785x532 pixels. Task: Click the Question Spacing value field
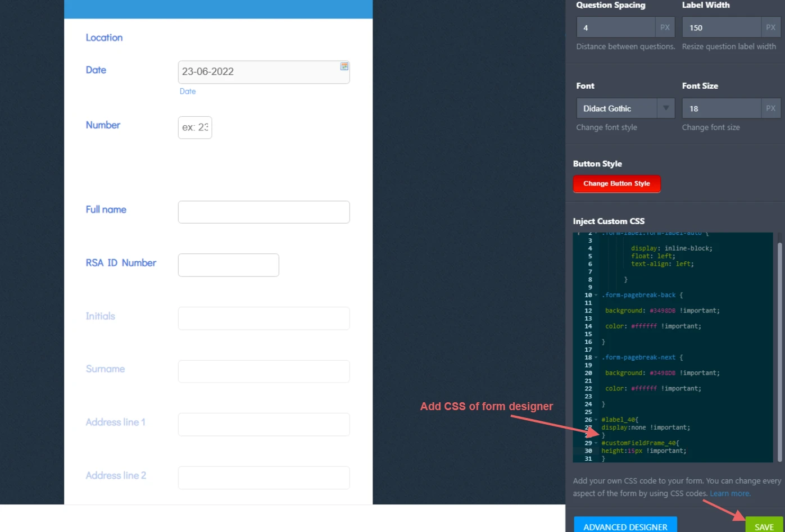615,28
